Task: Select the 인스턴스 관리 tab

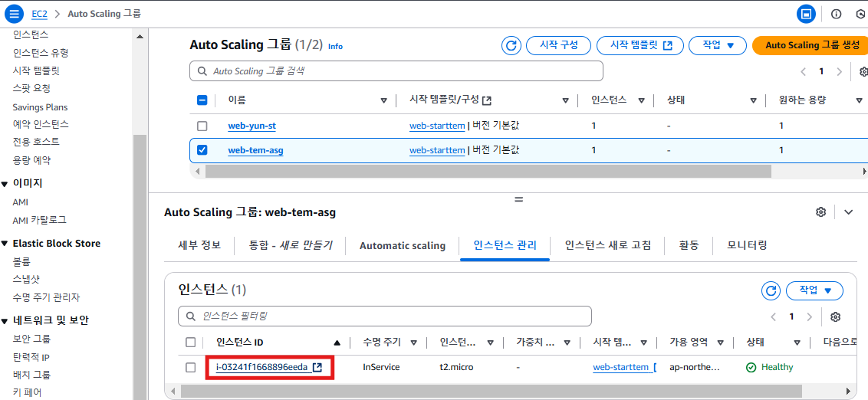Action: (505, 245)
